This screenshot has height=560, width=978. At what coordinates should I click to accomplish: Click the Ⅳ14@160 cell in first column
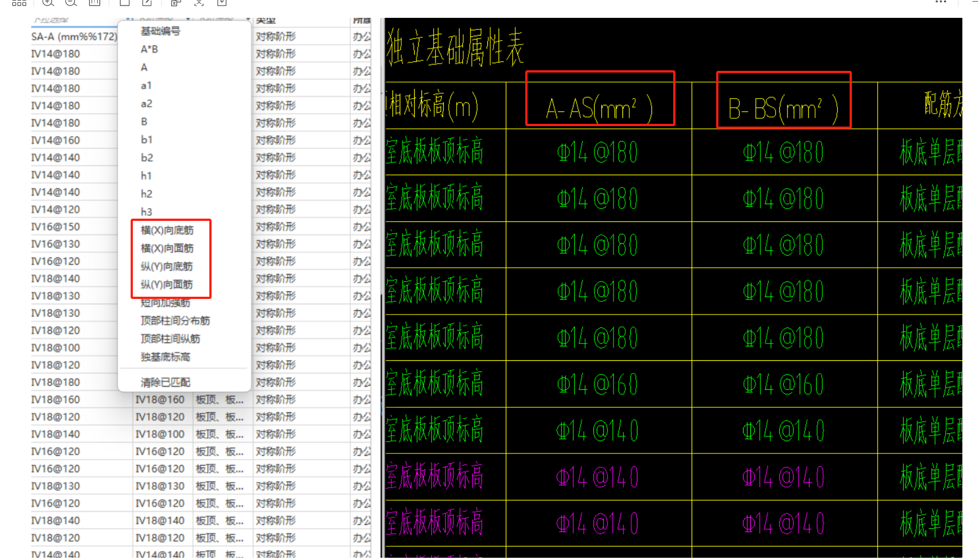tap(56, 140)
